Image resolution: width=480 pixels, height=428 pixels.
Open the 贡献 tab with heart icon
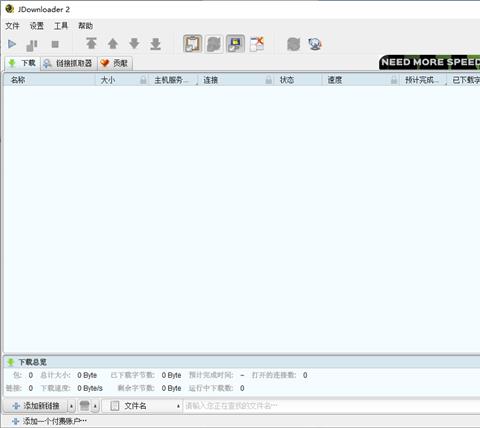(x=115, y=63)
